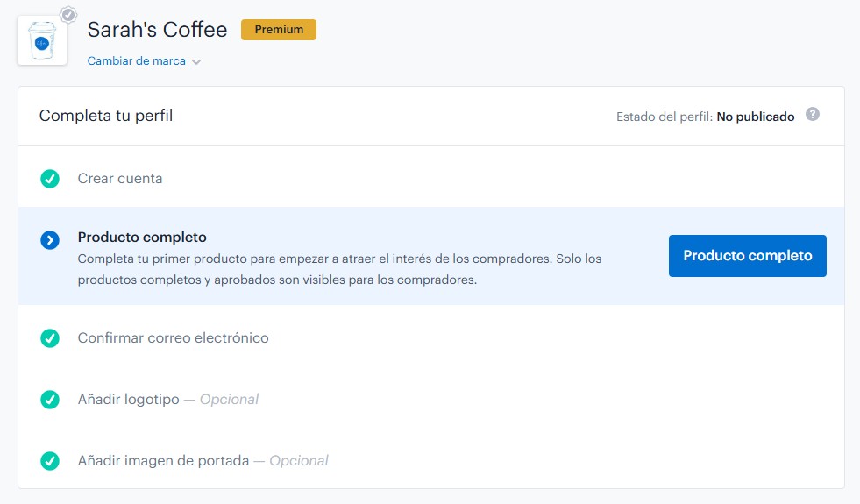Click the bold Producto completo step heading
This screenshot has height=504, width=860.
(142, 238)
